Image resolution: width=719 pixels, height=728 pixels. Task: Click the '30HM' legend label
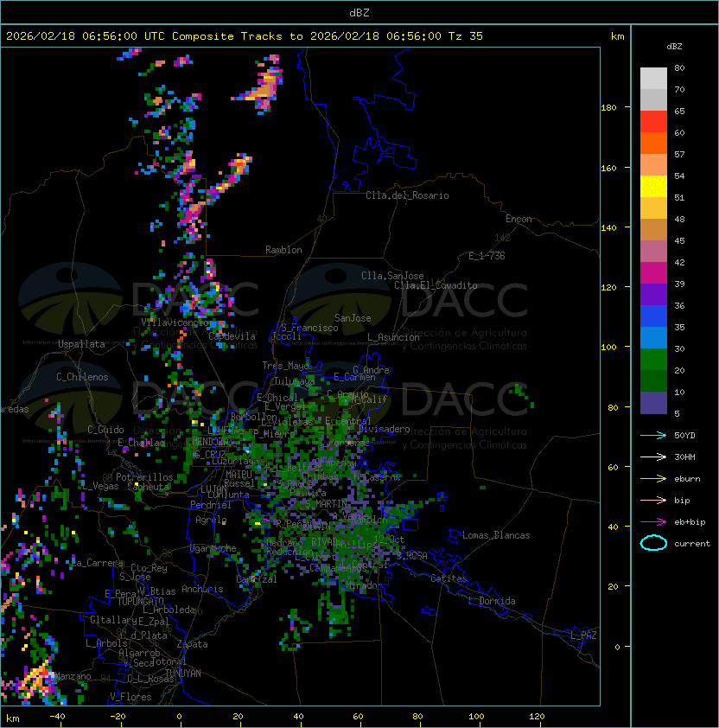click(x=684, y=457)
